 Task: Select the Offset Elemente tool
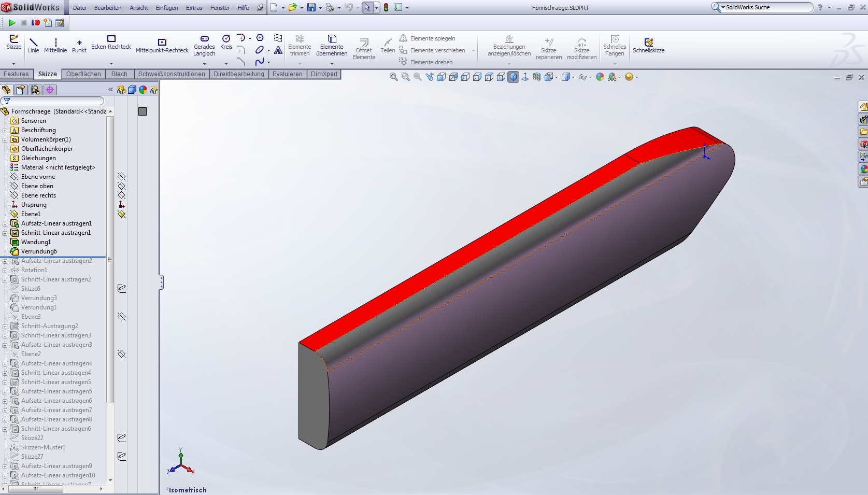[x=364, y=49]
